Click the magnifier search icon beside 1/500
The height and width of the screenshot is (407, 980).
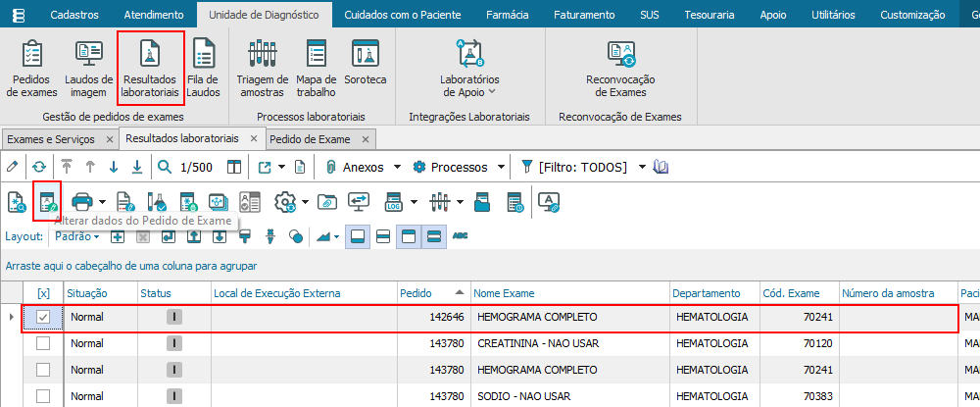point(165,167)
